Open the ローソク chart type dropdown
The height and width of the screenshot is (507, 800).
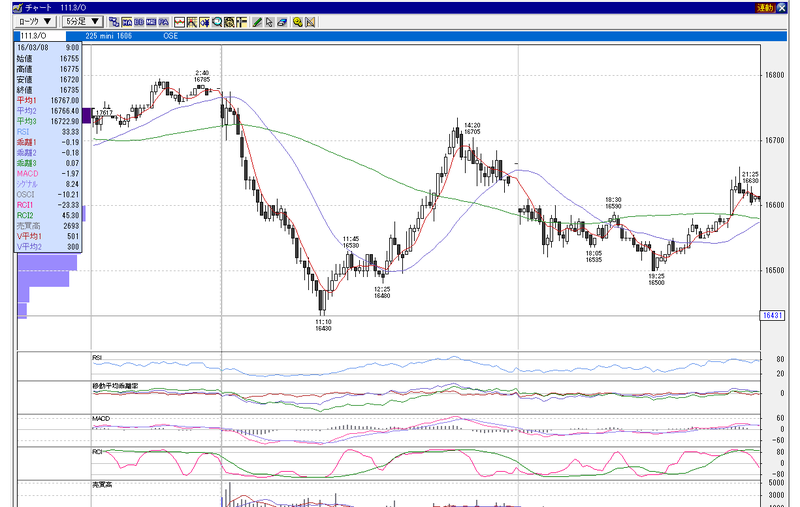point(35,21)
